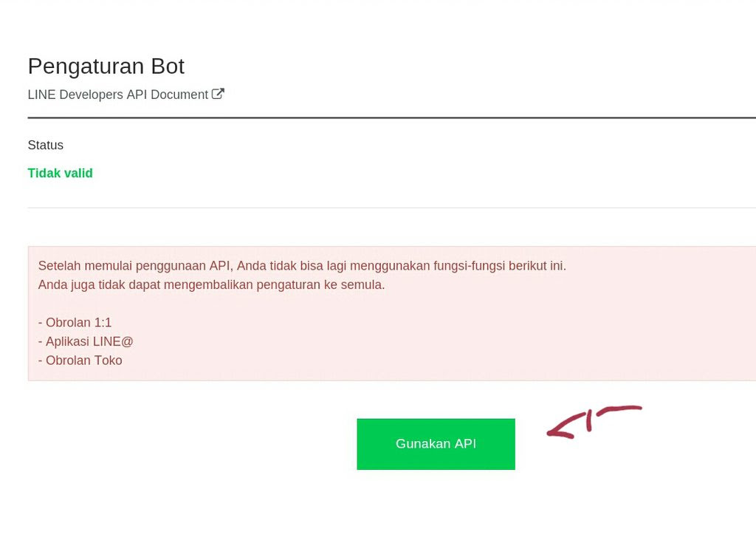Click the Aplikasi LINE@ warning list item
Image resolution: width=756 pixels, height=540 pixels.
pos(86,342)
